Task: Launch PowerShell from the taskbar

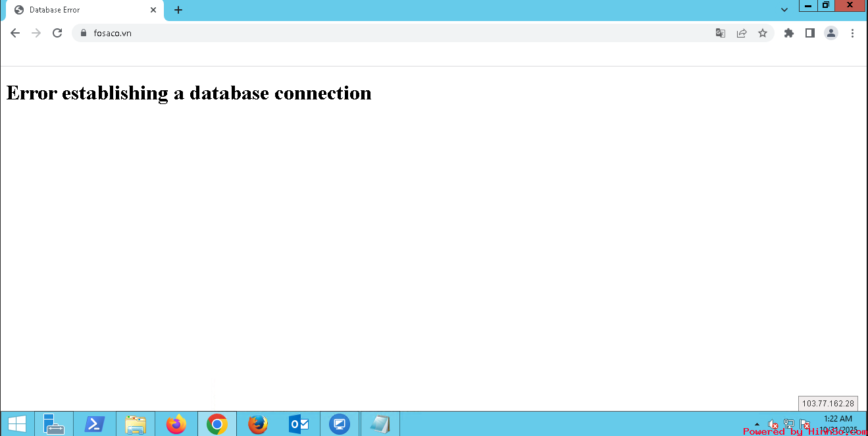Action: (95, 424)
